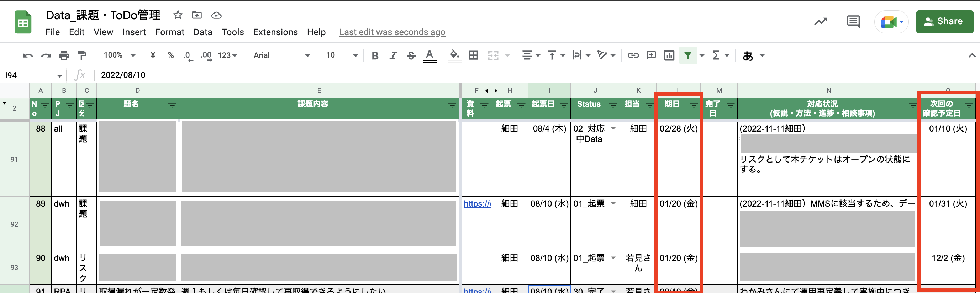Image resolution: width=980 pixels, height=293 pixels.
Task: Click the Undo icon
Action: [x=28, y=55]
